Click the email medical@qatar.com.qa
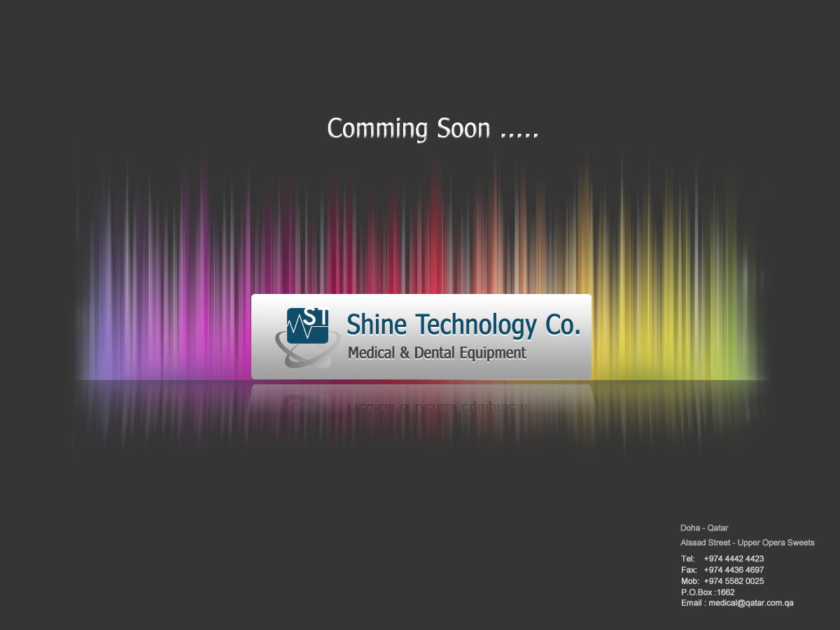The height and width of the screenshot is (630, 840). pos(751,603)
